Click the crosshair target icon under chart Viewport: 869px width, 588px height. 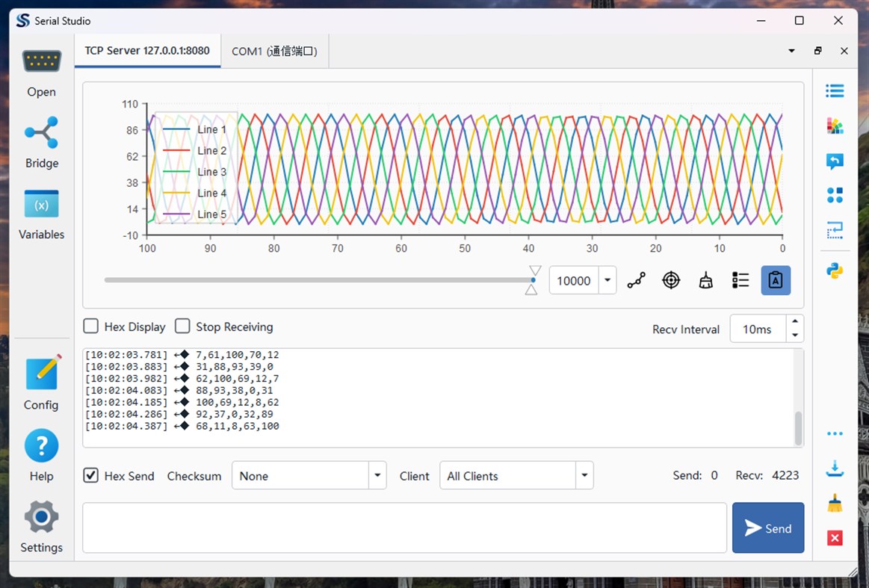(x=671, y=280)
